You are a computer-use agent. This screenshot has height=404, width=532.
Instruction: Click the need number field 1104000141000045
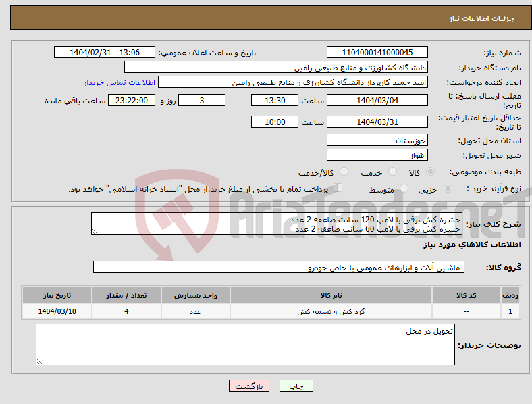click(377, 52)
